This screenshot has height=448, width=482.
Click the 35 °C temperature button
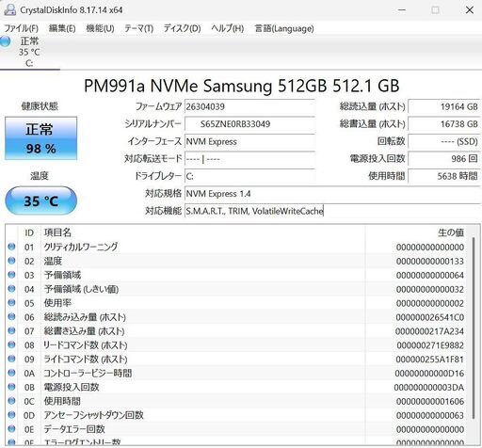coord(40,200)
